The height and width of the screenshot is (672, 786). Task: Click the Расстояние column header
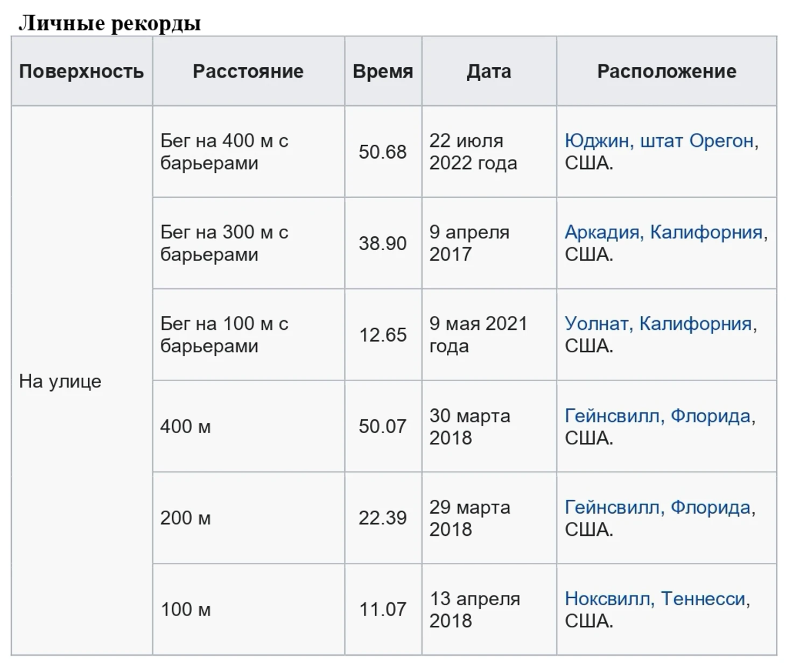point(248,72)
